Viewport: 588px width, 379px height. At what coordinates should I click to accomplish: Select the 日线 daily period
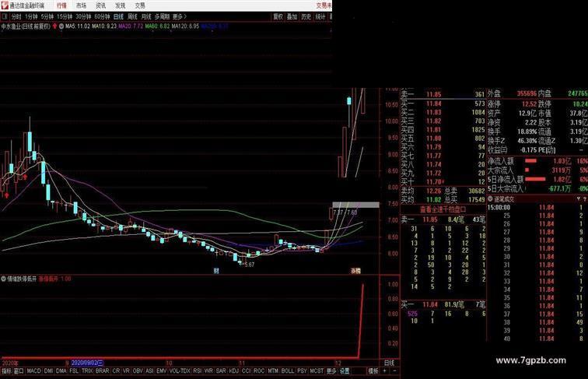click(118, 17)
